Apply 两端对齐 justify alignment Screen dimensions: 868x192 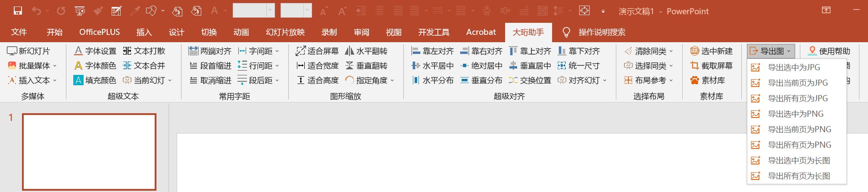[x=210, y=51]
